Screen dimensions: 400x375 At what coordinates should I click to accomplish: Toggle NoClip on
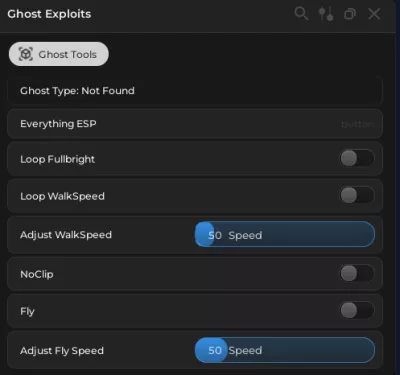click(357, 273)
